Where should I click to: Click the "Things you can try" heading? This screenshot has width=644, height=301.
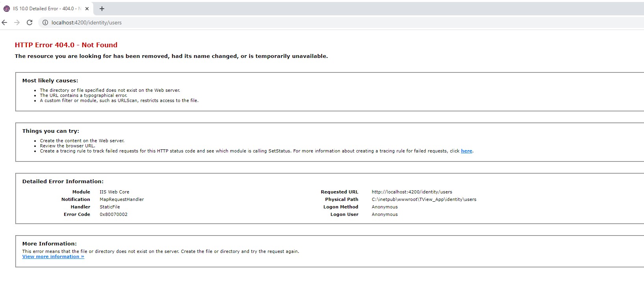tap(50, 131)
